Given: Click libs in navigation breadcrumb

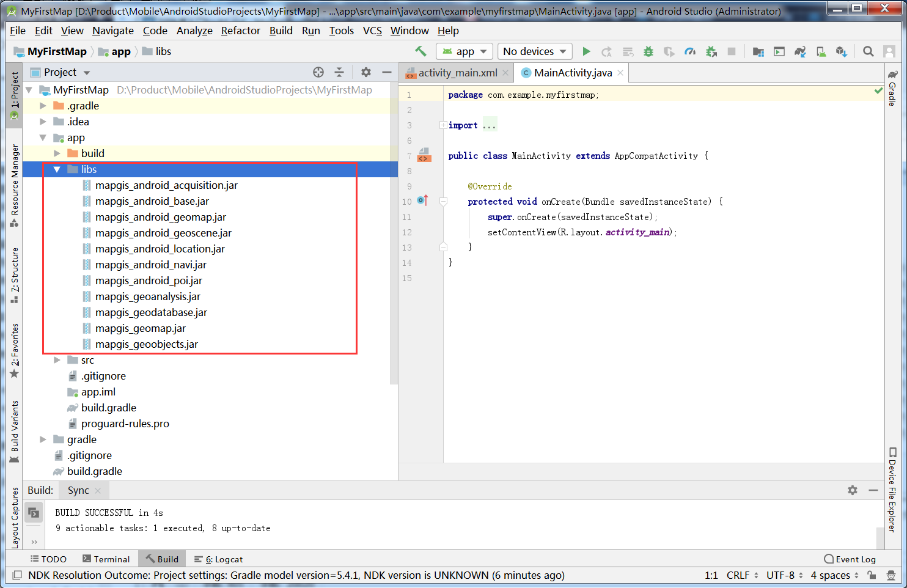Looking at the screenshot, I should click(x=156, y=51).
